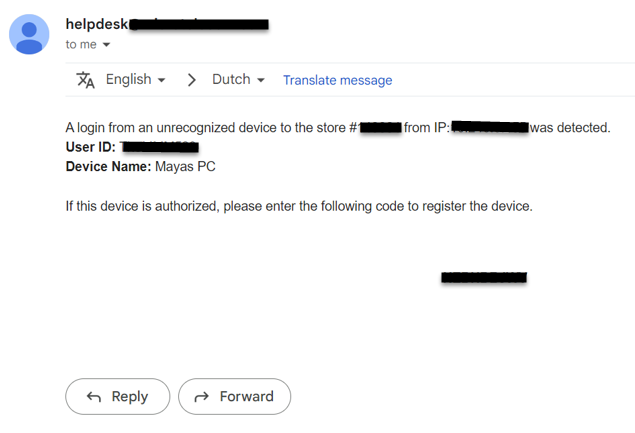The image size is (635, 433).
Task: Show recipient details next to 'to me'
Action: point(107,45)
